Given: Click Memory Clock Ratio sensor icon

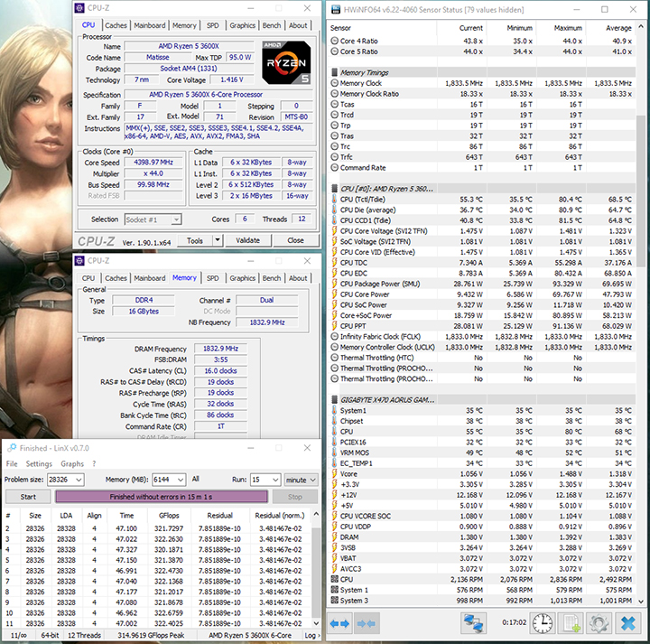Looking at the screenshot, I should coord(335,94).
